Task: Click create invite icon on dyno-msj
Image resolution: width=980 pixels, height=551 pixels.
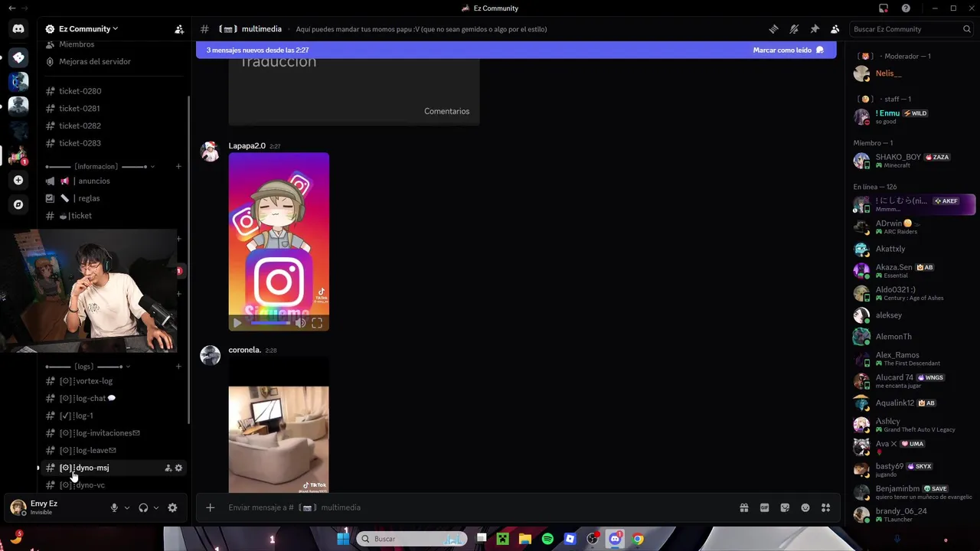Action: pos(168,468)
